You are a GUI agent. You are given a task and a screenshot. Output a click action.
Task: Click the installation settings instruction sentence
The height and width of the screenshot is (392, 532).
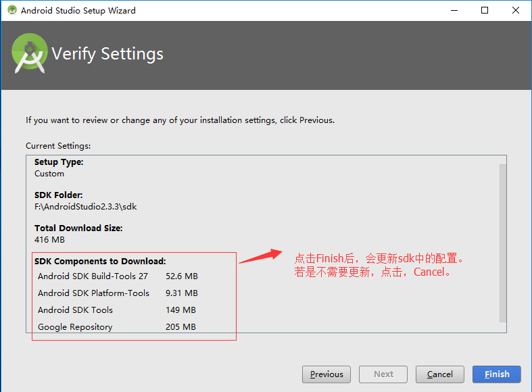click(x=180, y=120)
